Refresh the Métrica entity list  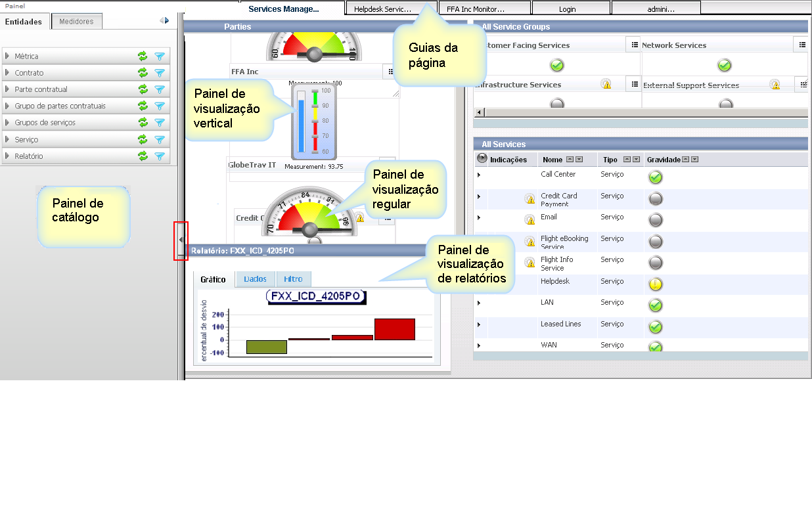(x=143, y=56)
